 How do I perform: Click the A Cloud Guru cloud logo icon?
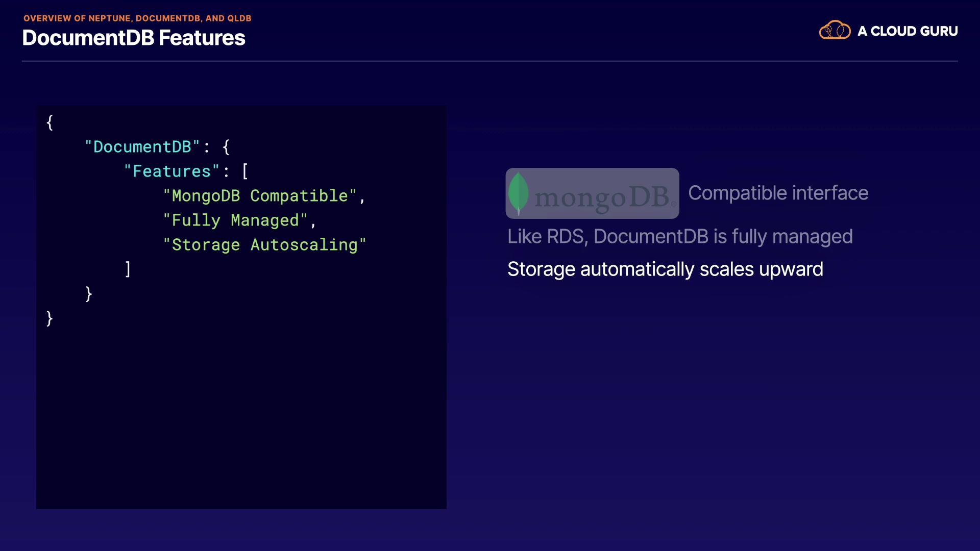(x=835, y=31)
